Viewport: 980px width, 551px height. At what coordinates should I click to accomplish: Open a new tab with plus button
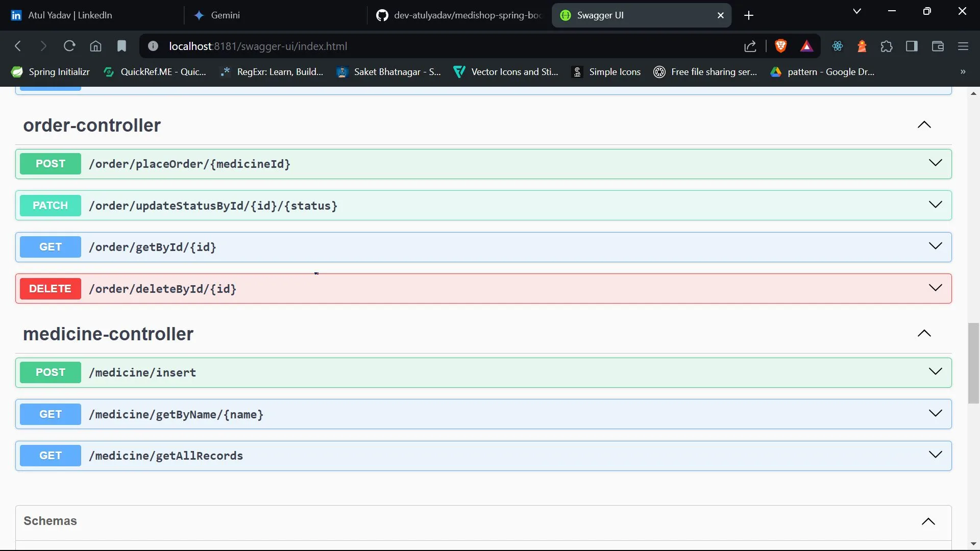coord(749,15)
